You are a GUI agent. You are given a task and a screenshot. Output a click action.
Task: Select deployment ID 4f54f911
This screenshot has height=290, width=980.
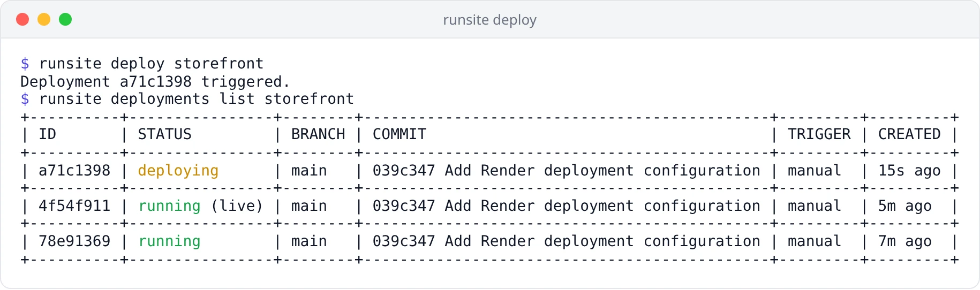pyautogui.click(x=74, y=206)
